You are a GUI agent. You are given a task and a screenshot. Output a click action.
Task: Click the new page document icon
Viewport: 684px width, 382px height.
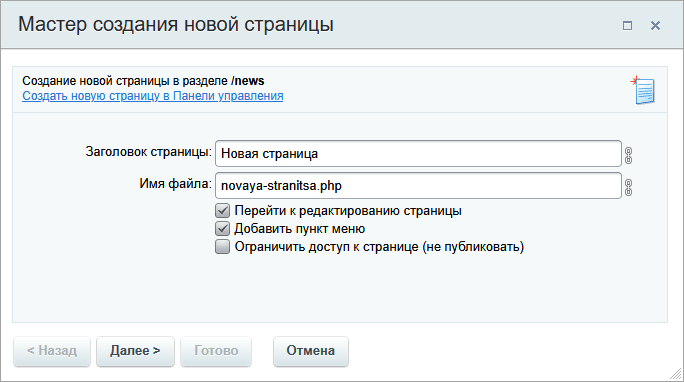643,90
